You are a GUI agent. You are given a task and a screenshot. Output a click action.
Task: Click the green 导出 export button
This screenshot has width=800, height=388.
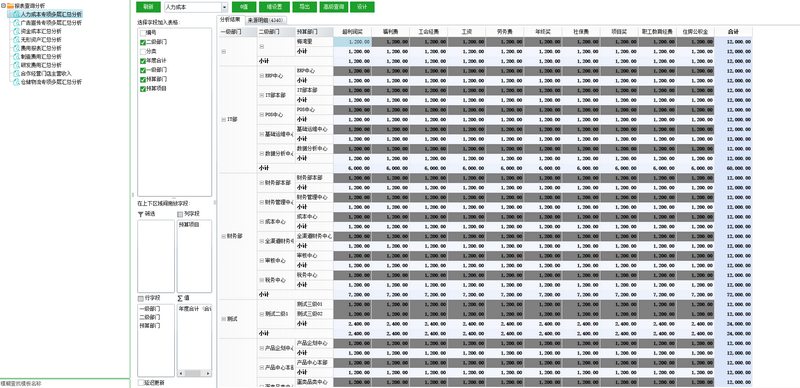pyautogui.click(x=305, y=7)
